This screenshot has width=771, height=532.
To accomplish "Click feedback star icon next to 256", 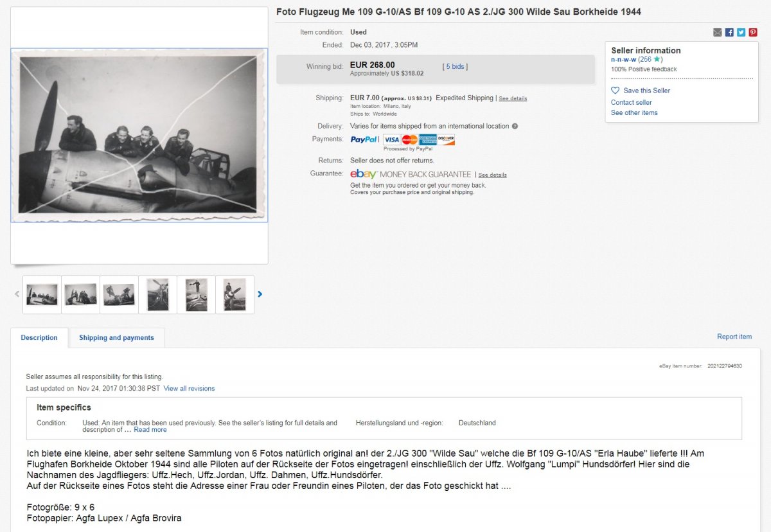I will (657, 60).
